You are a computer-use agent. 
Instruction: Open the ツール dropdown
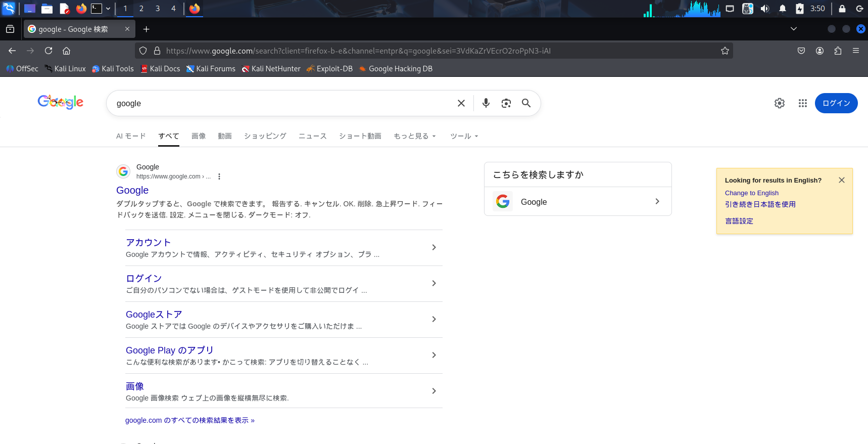point(464,136)
